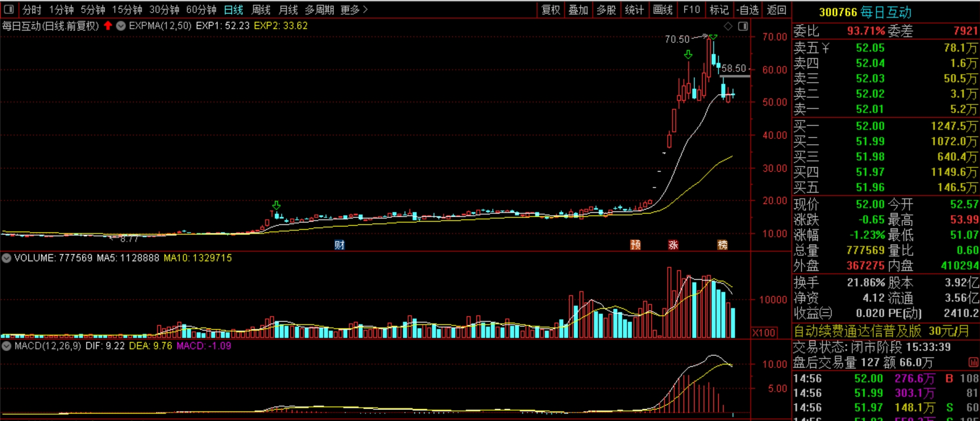
Task: Click the 买二 bid row at 51.99
Action: pos(885,141)
